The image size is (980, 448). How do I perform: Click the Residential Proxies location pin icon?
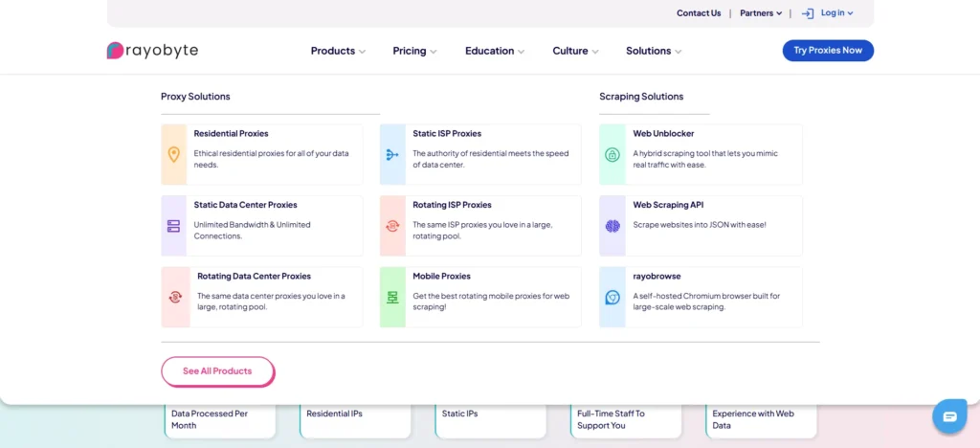[x=174, y=154]
